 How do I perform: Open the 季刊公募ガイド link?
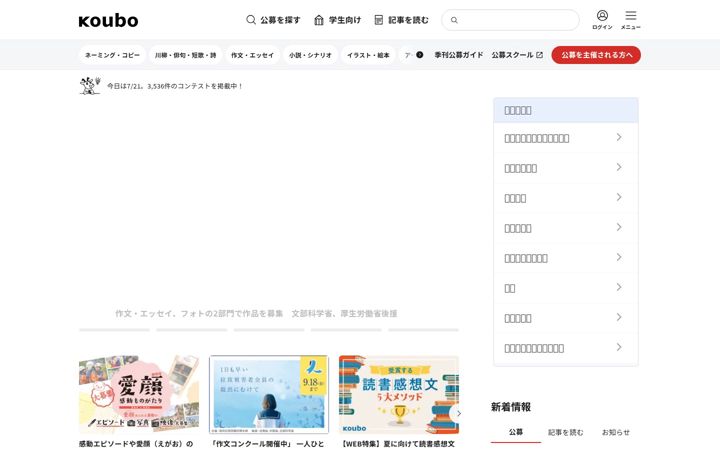[459, 55]
